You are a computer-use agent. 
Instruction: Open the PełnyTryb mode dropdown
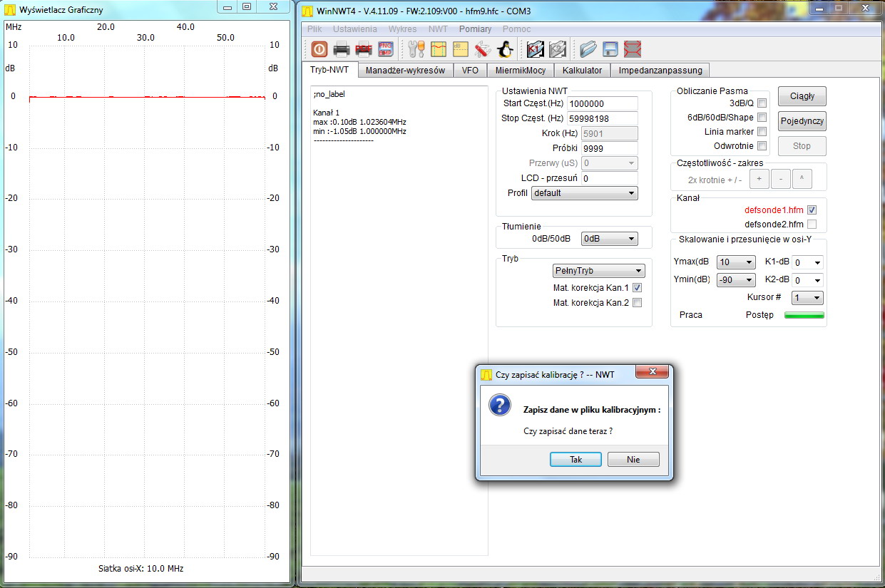coord(598,271)
